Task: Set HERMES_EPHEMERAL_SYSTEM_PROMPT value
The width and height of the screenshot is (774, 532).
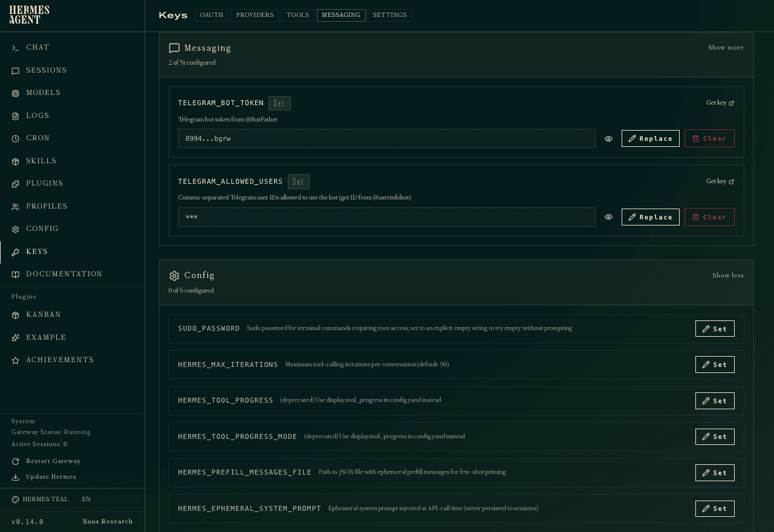Action: tap(715, 508)
